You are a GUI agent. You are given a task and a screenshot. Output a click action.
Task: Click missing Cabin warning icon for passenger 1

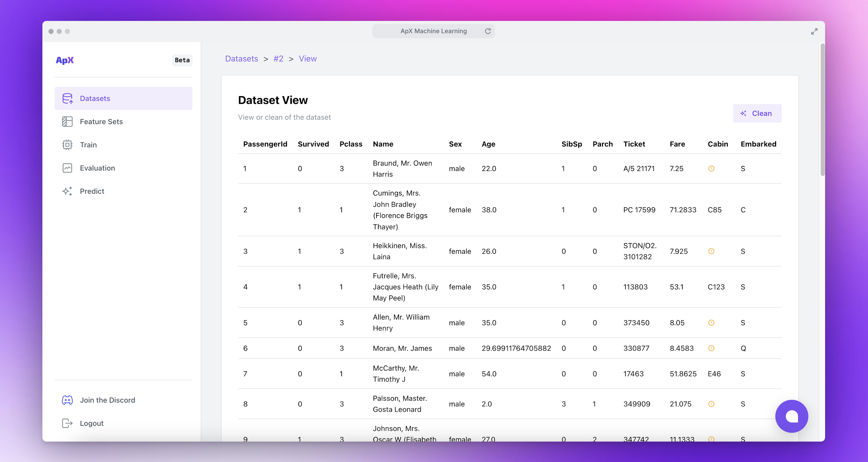click(x=711, y=168)
